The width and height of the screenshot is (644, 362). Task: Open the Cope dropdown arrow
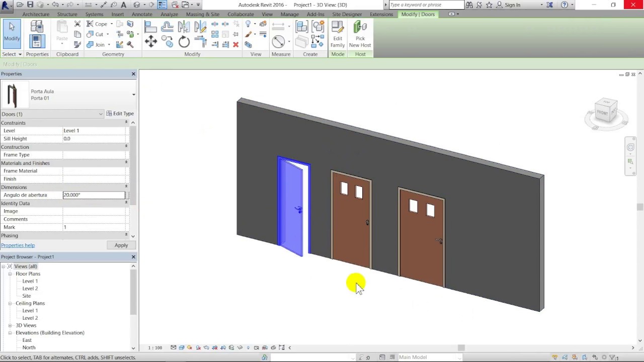tap(112, 24)
